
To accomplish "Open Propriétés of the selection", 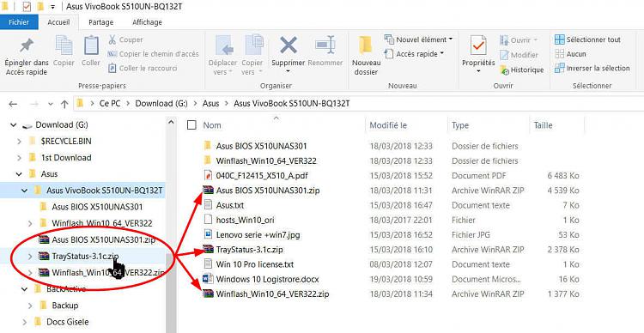I will pyautogui.click(x=478, y=55).
